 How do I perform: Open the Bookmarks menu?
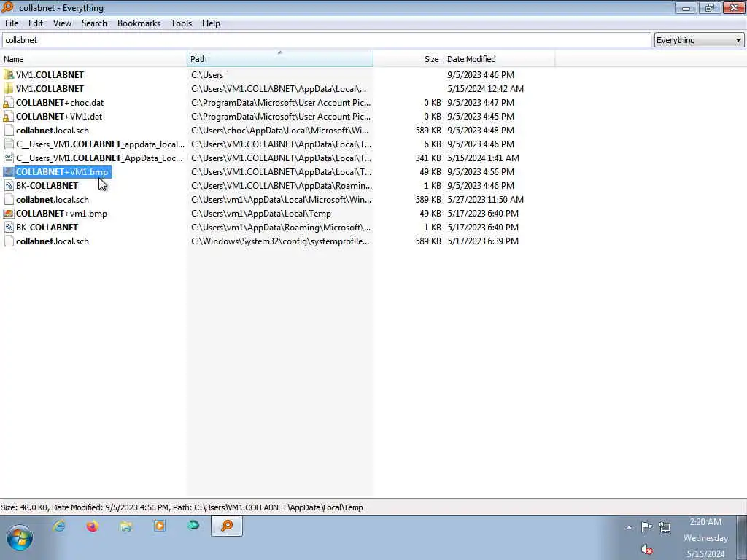click(139, 23)
